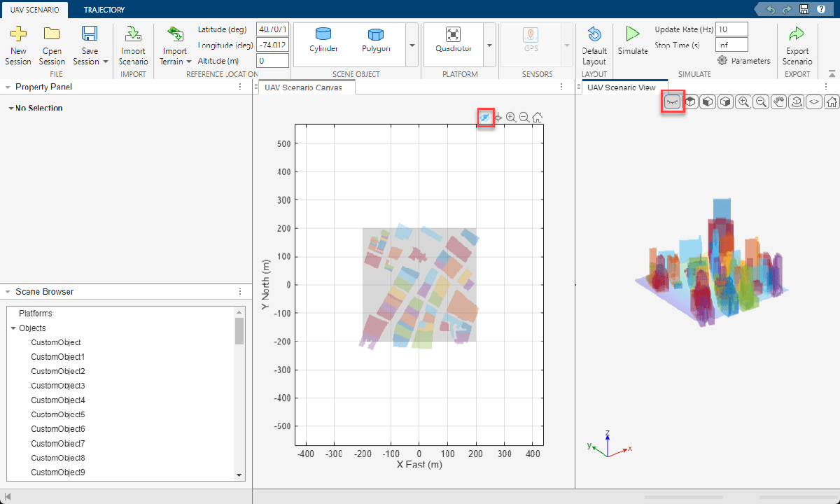Collapse the Objects tree in Scene Browser

(x=12, y=328)
